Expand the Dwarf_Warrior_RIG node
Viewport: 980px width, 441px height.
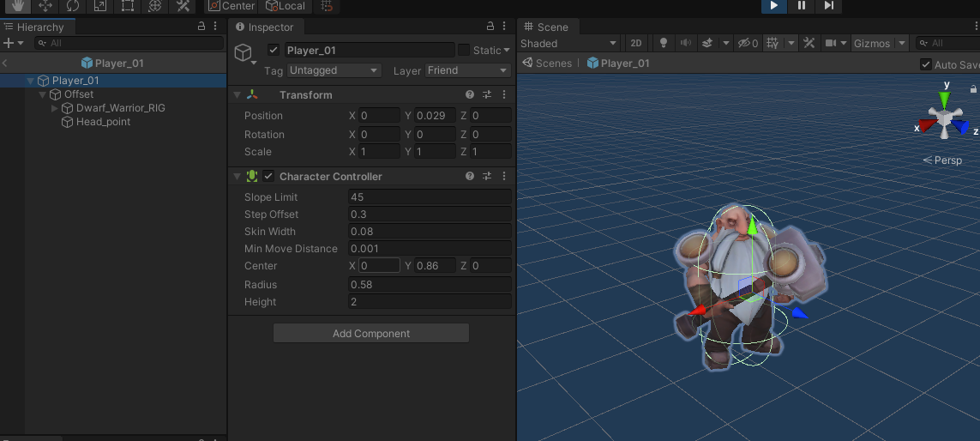point(54,108)
